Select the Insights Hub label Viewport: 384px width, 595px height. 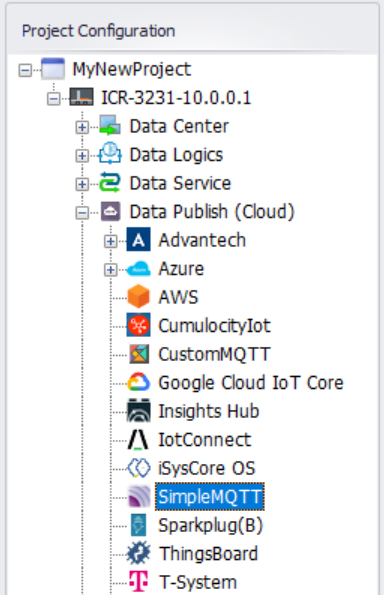209,411
